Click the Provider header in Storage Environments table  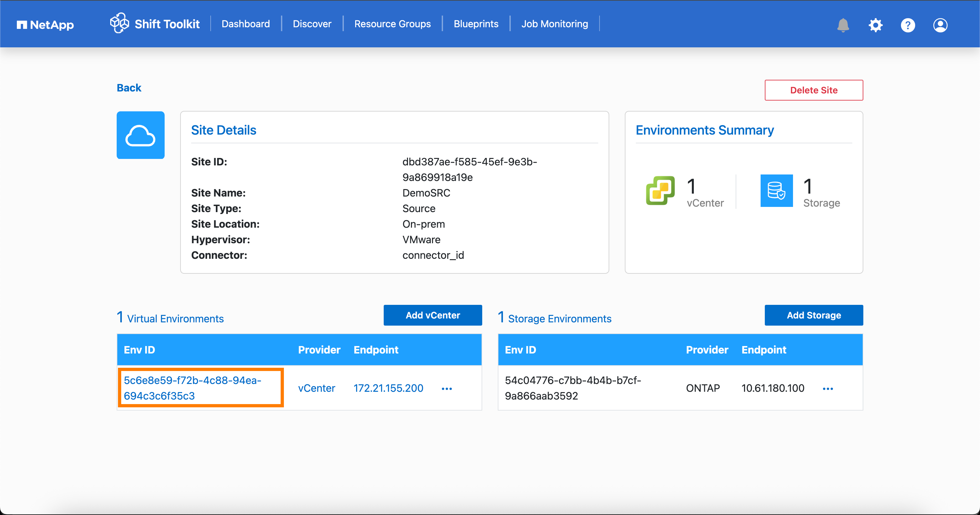[707, 350]
